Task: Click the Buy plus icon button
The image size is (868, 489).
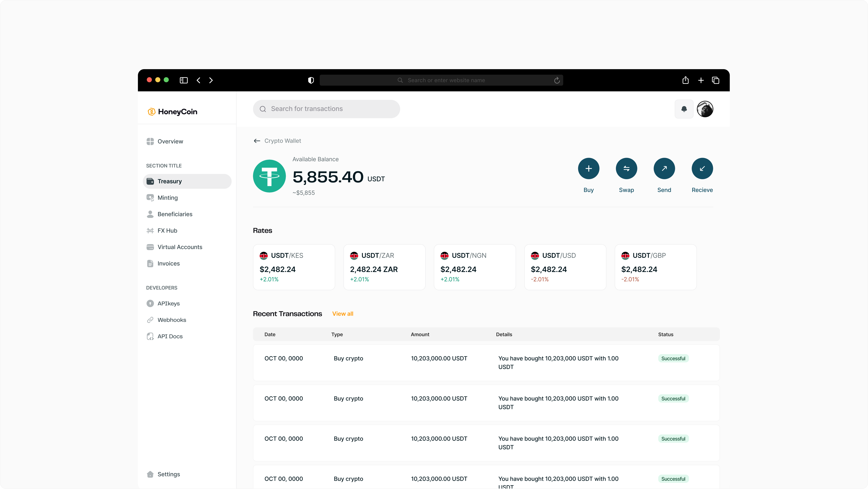Action: 588,168
